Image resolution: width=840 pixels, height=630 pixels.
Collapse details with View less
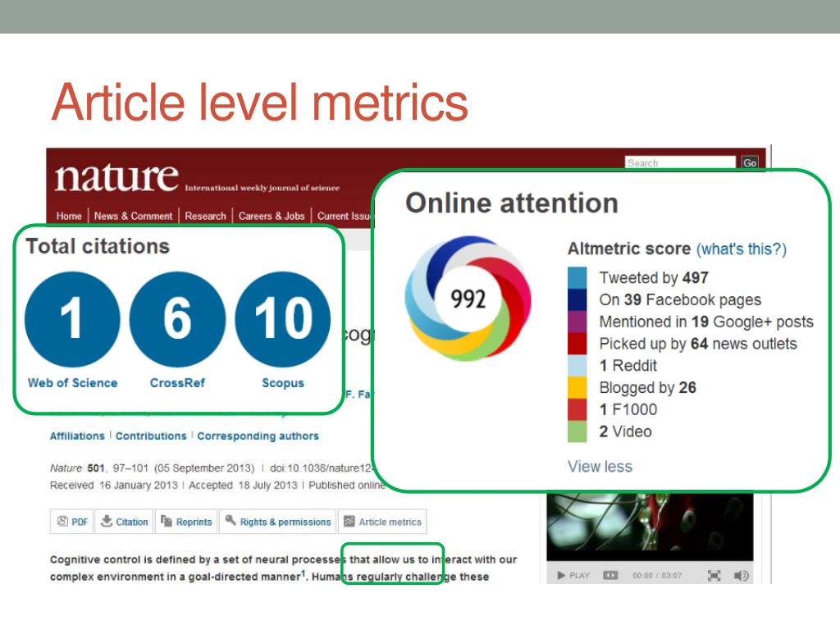click(600, 467)
